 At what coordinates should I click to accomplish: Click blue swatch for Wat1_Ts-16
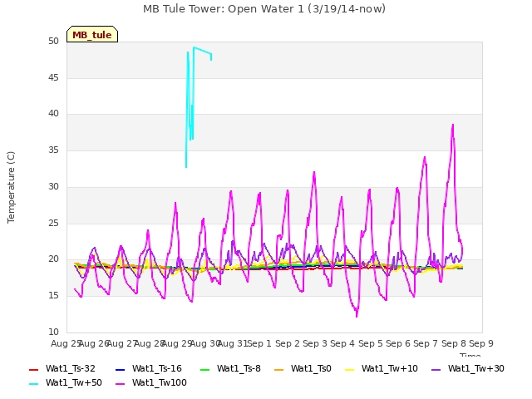pos(120,369)
